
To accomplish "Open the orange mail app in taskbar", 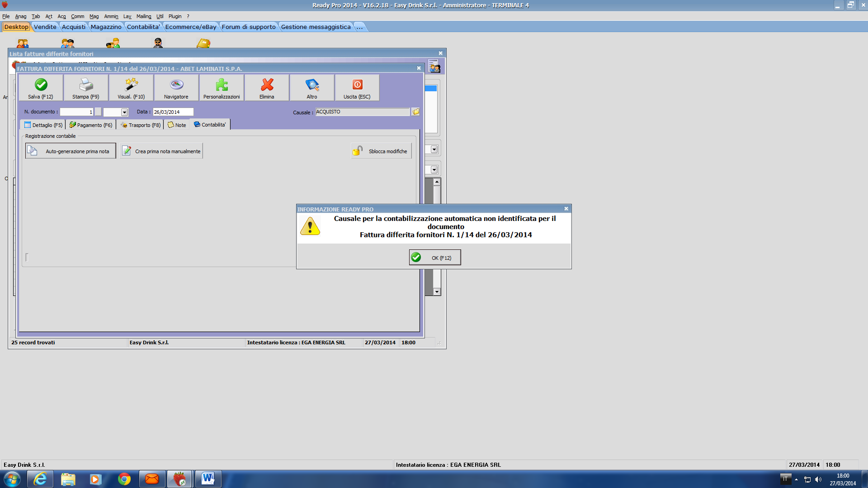I will [x=152, y=479].
